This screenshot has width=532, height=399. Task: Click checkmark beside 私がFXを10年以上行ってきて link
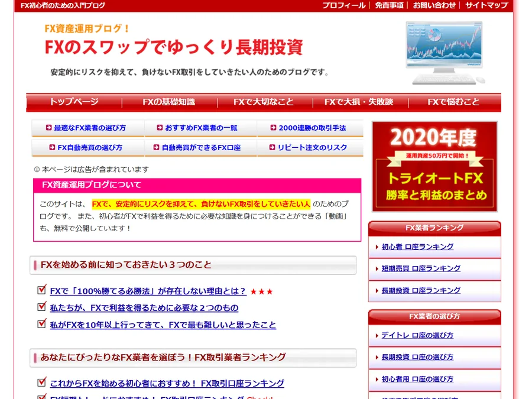click(42, 324)
